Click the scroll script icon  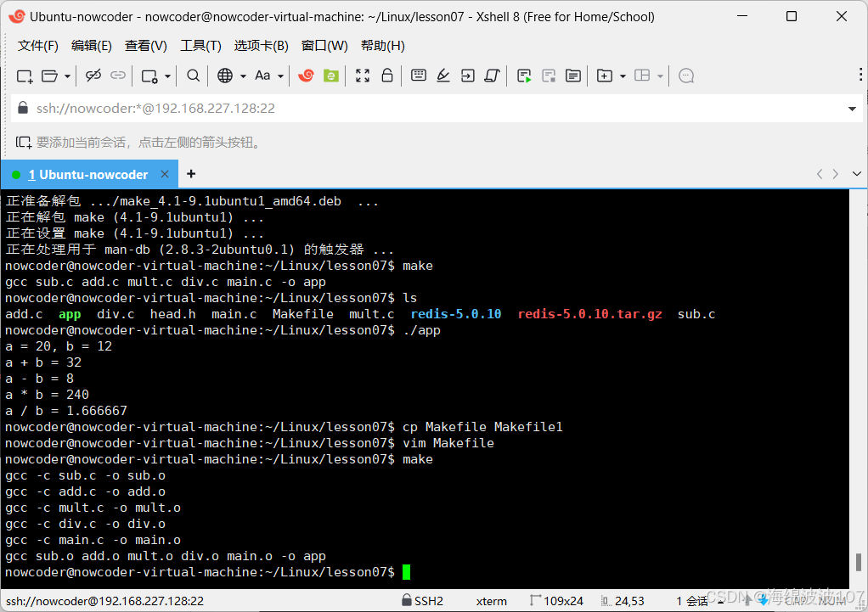pyautogui.click(x=492, y=76)
